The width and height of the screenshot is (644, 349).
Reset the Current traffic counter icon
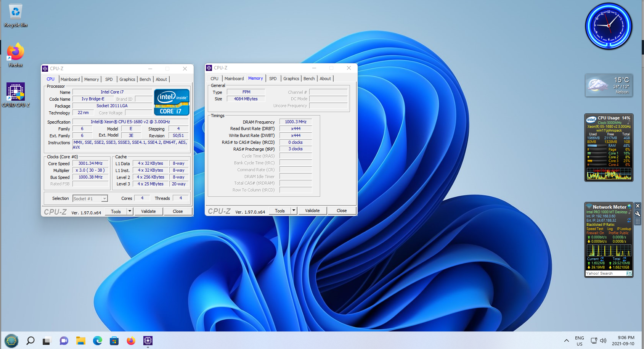602,259
